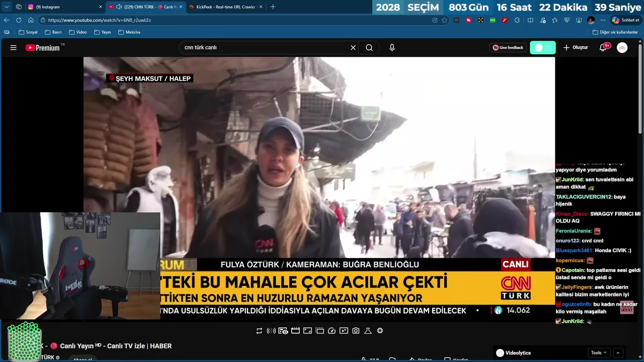
Task: Click the video title 'Canlı TV izle | HABER'
Action: point(139,346)
